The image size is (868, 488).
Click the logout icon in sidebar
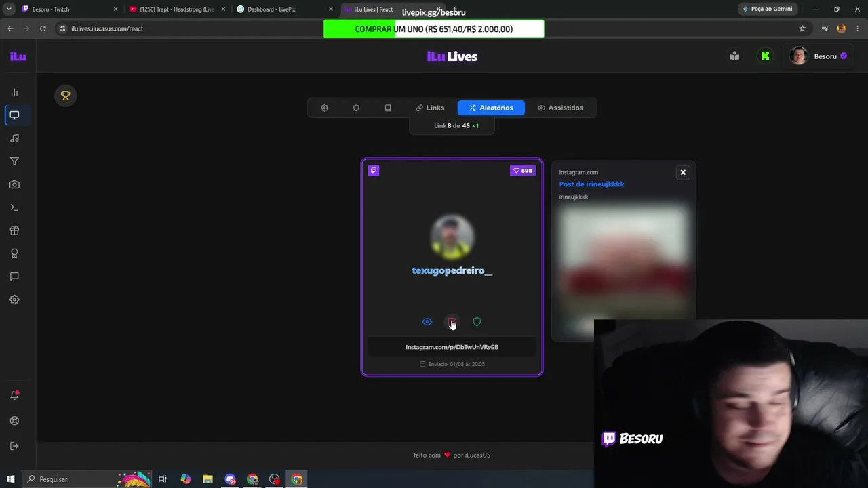click(x=14, y=446)
